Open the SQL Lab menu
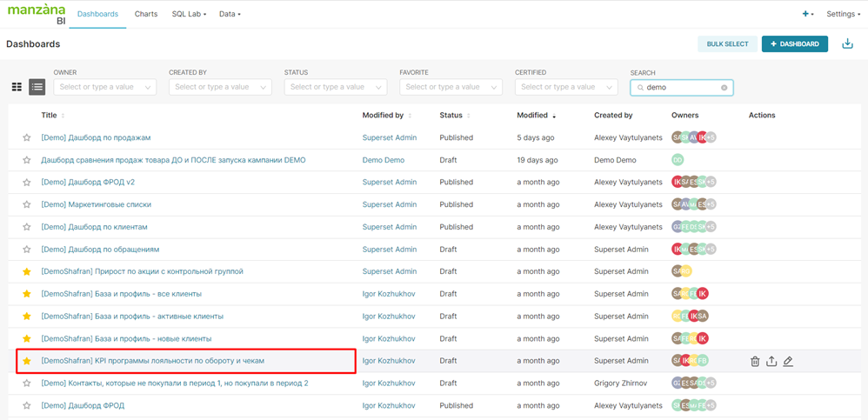Image resolution: width=868 pixels, height=420 pixels. coord(189,14)
